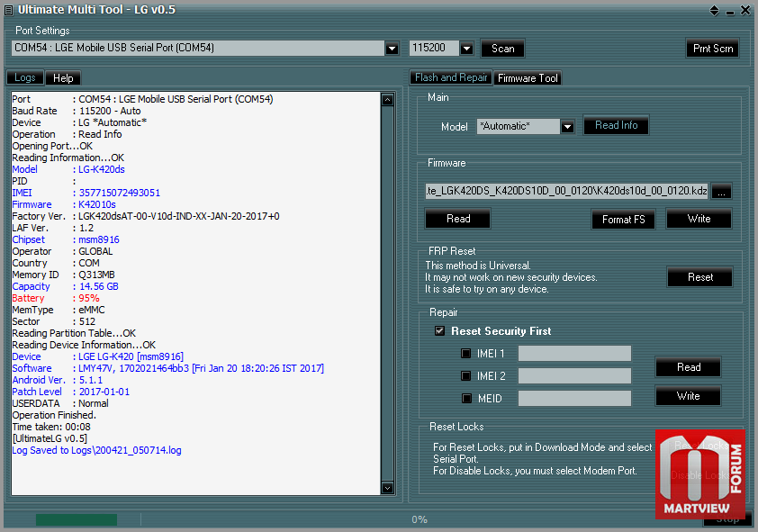Minimize the Ultimate Multi Tool window

pyautogui.click(x=730, y=11)
